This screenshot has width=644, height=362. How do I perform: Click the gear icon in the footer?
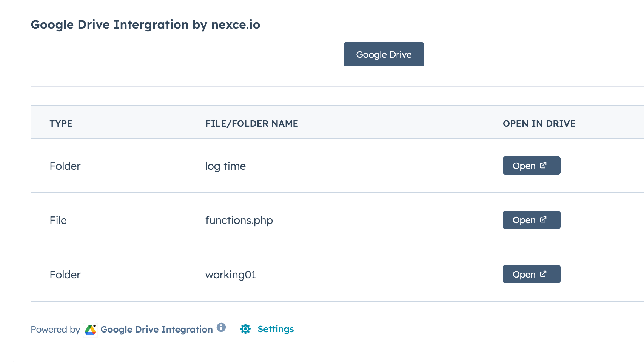coord(245,329)
